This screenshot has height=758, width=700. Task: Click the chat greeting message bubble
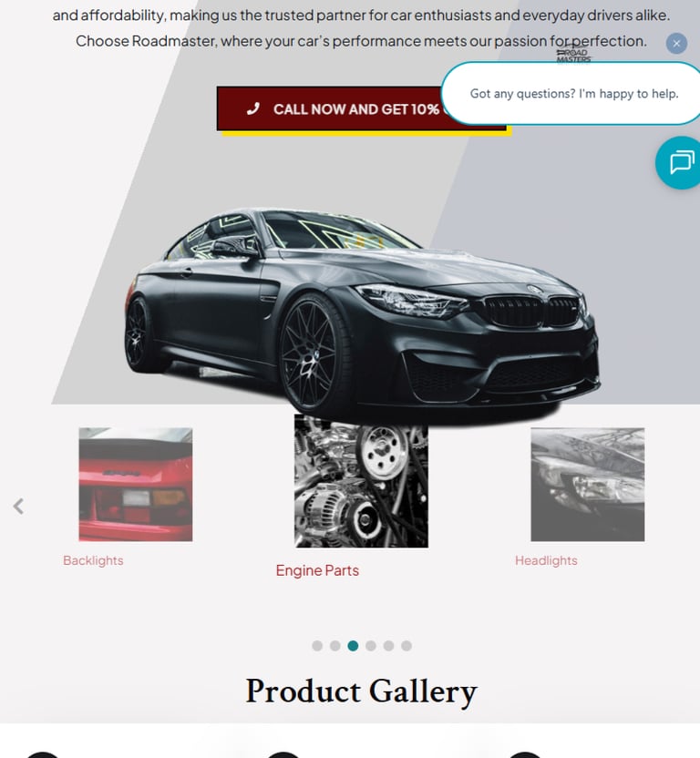point(573,93)
